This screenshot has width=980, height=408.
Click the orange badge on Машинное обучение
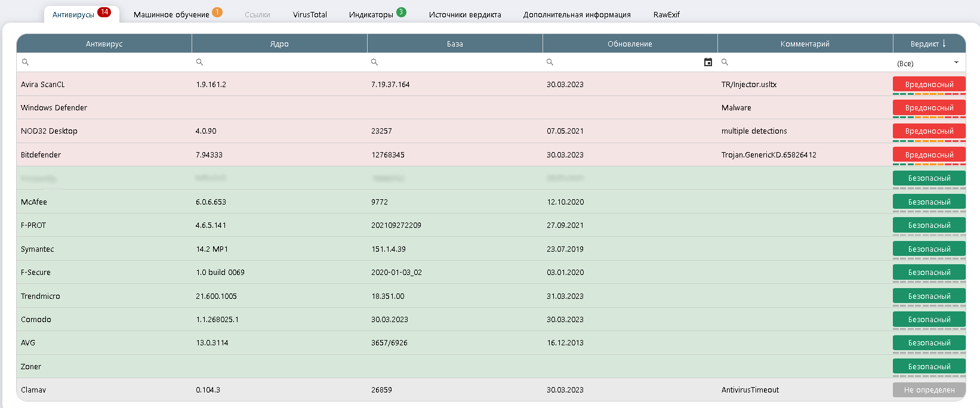[217, 12]
